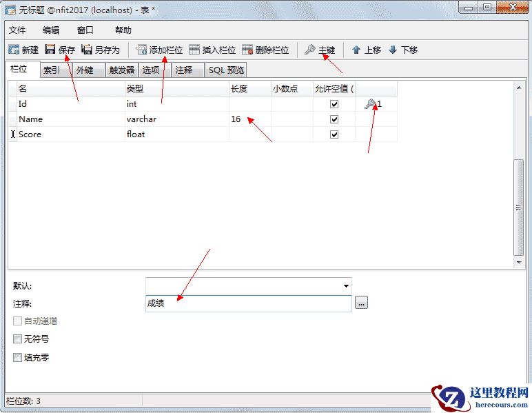
Task: Click the row selector of the Score row
Action: point(12,134)
